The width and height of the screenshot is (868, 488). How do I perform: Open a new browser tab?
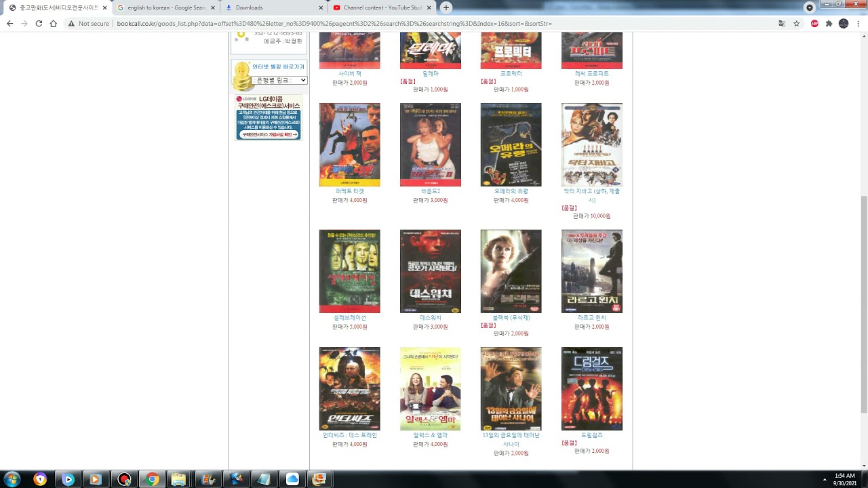(446, 7)
